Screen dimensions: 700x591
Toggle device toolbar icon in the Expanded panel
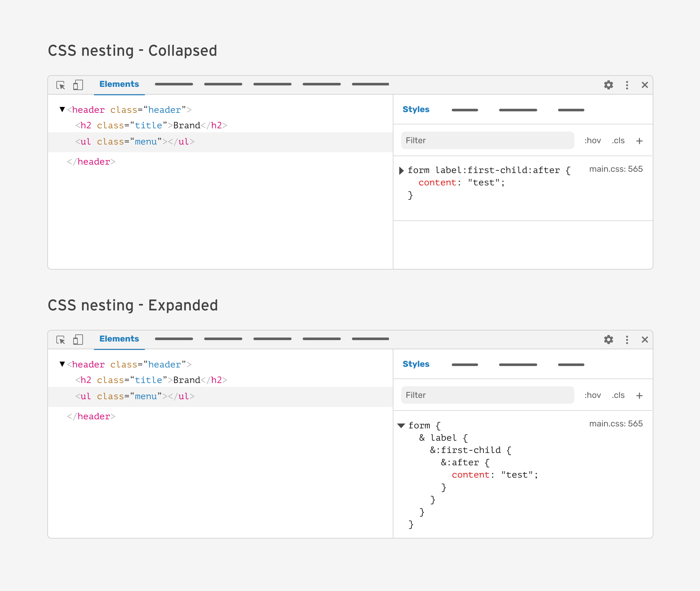click(x=78, y=339)
